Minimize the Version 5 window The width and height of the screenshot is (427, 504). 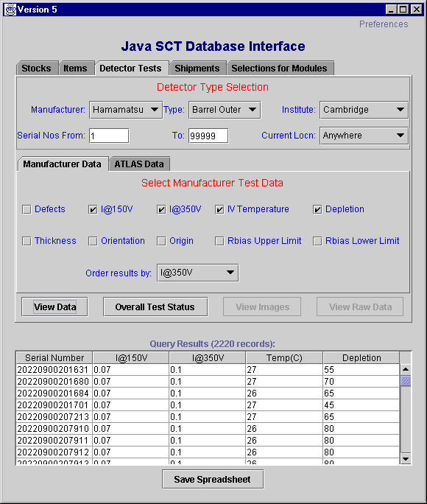pyautogui.click(x=391, y=10)
